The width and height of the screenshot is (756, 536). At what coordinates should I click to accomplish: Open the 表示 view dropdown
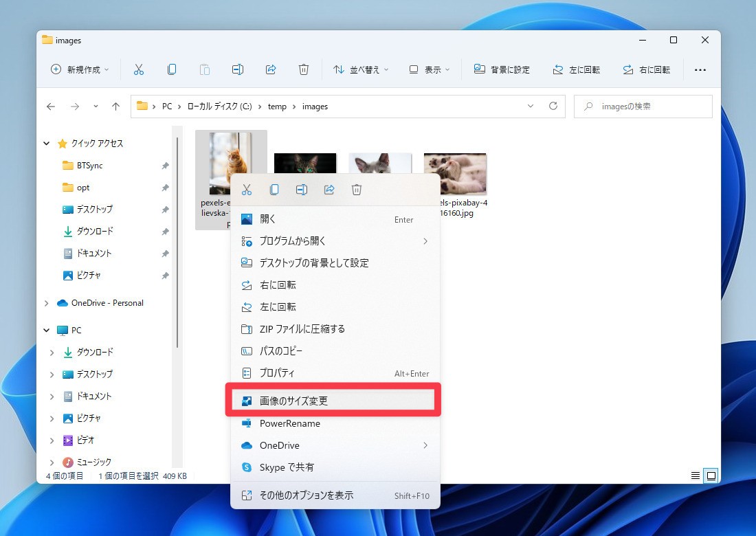click(x=430, y=69)
